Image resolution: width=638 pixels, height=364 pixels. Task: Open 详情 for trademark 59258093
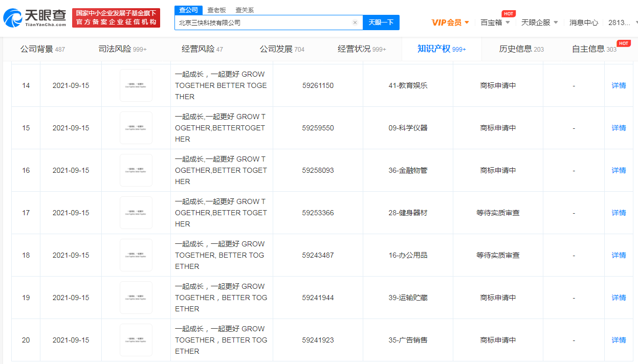pos(619,170)
